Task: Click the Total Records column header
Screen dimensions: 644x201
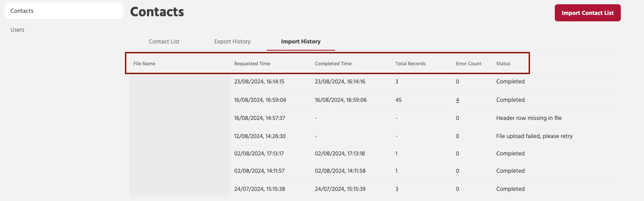Action: [410, 64]
